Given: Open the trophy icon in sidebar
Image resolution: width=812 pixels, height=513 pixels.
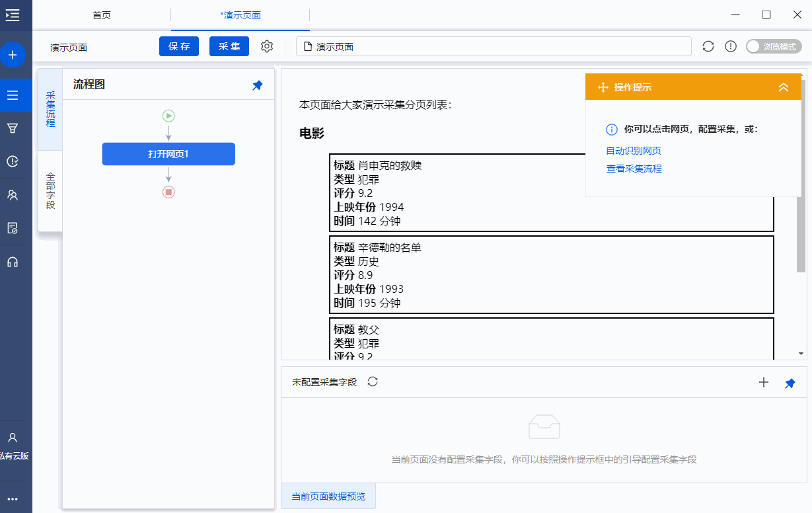Looking at the screenshot, I should pos(13,128).
